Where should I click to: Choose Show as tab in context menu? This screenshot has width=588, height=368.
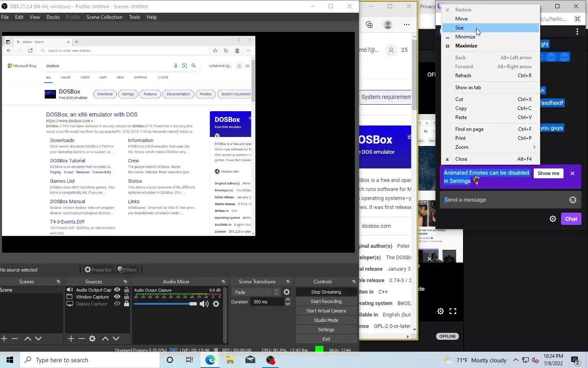tap(490, 88)
